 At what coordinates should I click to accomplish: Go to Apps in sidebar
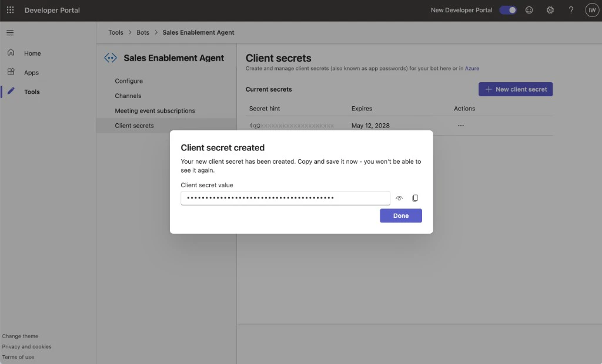point(32,72)
